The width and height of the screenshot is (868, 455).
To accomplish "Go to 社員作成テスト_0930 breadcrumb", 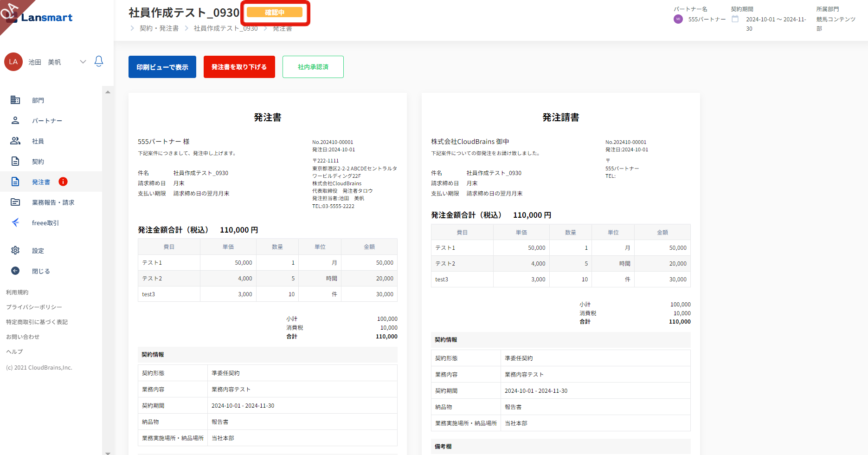I will 225,28.
